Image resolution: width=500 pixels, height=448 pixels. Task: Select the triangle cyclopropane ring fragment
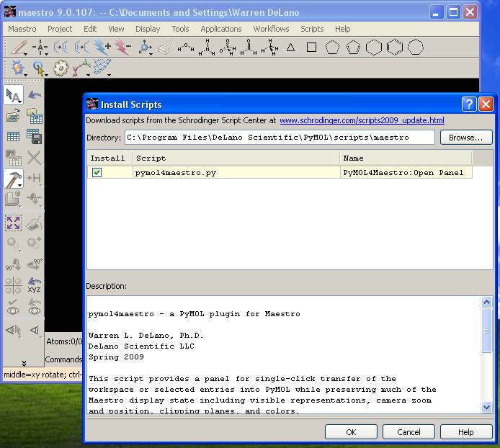(290, 48)
